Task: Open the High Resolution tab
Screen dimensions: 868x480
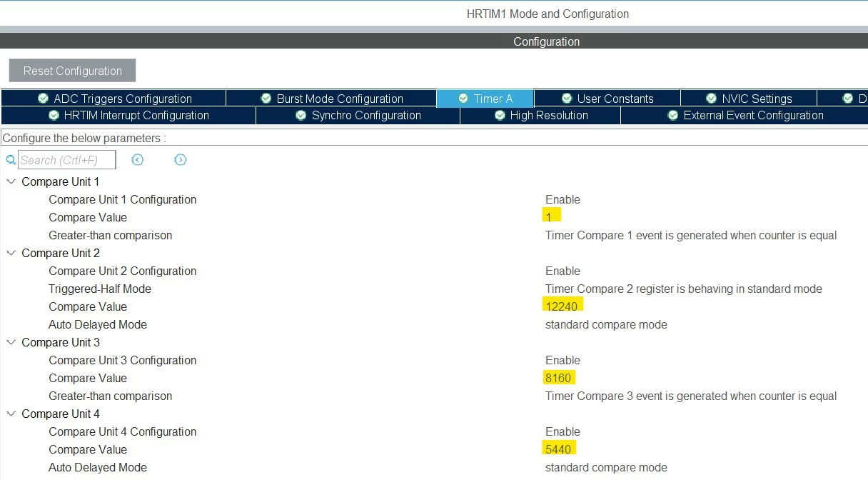Action: [540, 115]
